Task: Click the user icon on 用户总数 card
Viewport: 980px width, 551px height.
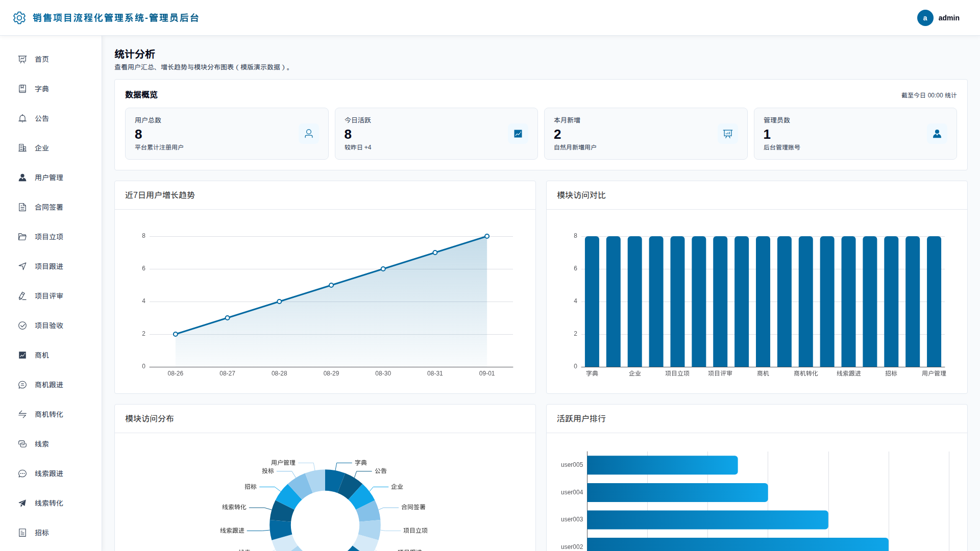Action: click(309, 134)
